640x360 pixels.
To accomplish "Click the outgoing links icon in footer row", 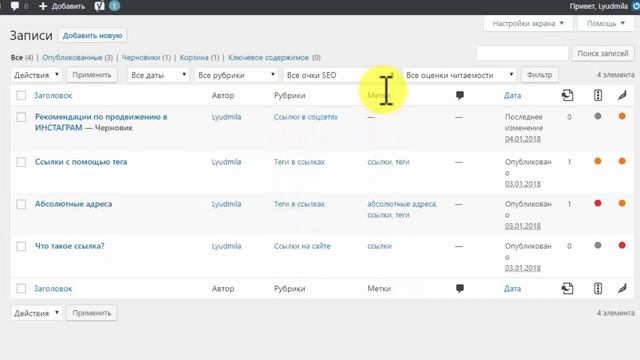I will click(x=567, y=289).
